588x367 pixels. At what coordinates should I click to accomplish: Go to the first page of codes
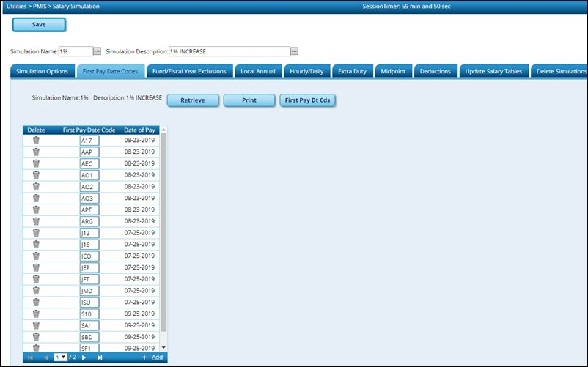point(30,357)
